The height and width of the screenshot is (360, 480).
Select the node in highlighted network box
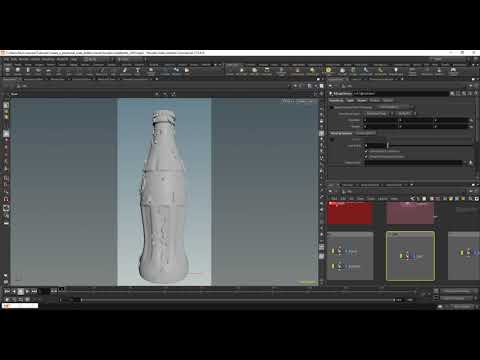click(x=409, y=256)
